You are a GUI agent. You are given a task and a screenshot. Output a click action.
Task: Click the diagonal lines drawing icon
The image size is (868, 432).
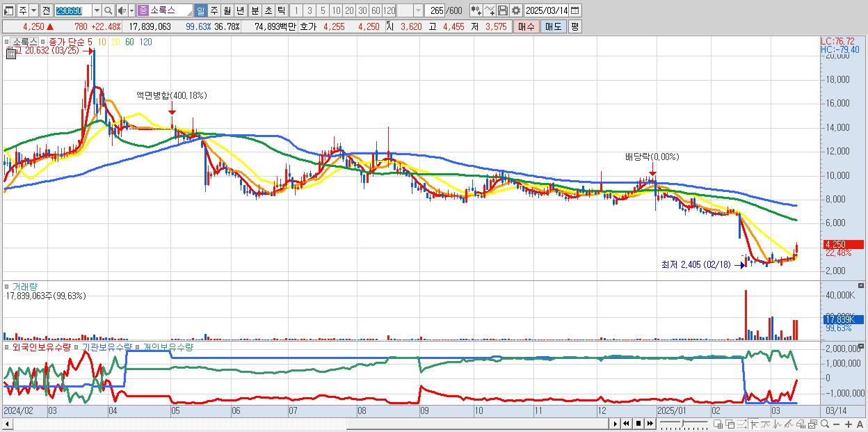click(x=789, y=424)
